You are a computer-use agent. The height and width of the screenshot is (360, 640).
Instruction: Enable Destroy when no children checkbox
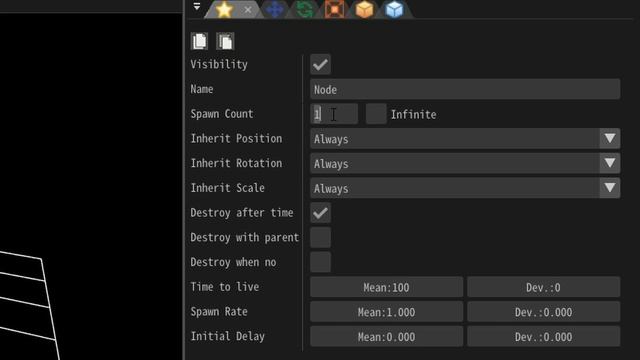[x=320, y=262]
